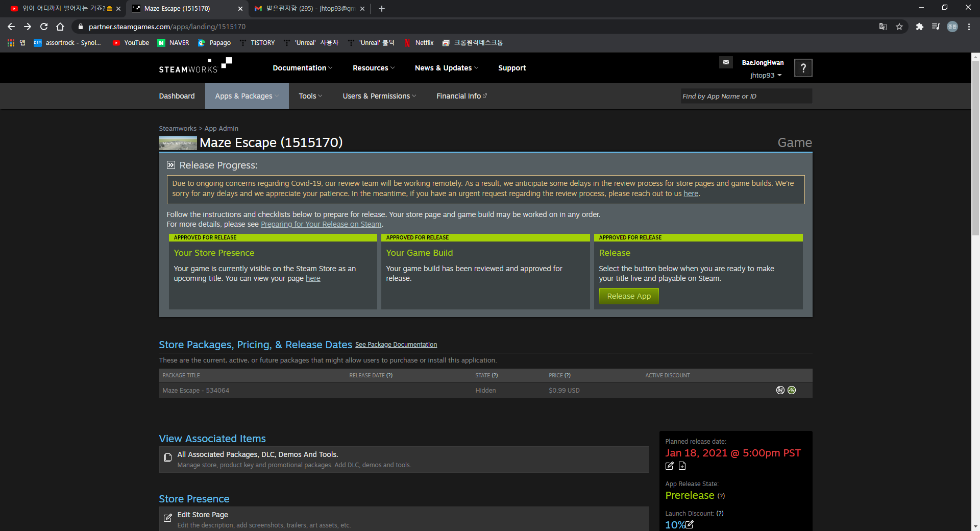Click the Hidden state cell

tap(485, 390)
